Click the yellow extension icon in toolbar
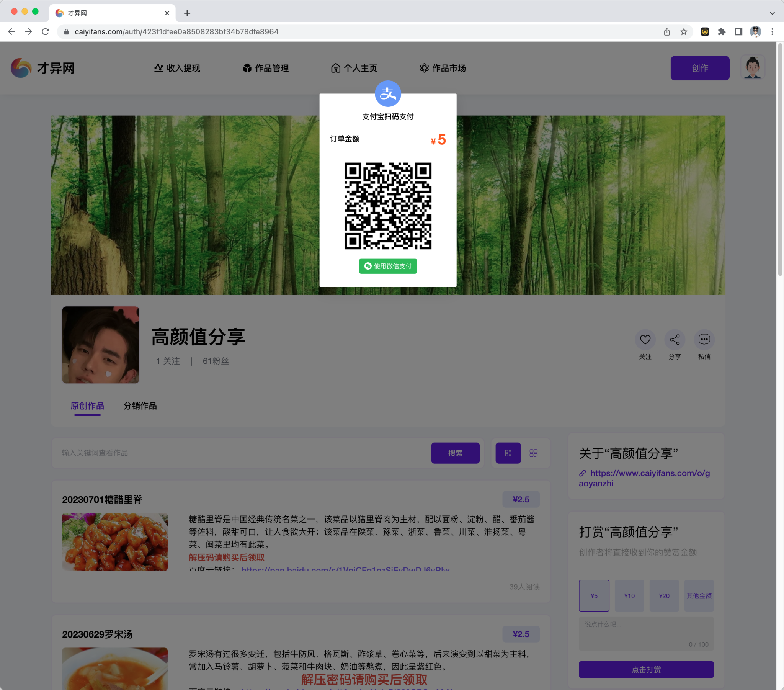 [x=705, y=31]
